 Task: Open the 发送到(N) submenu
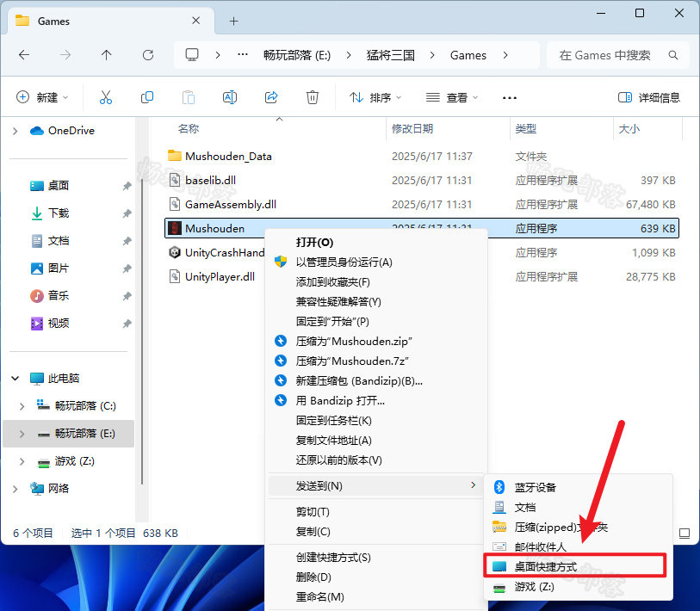pos(376,485)
